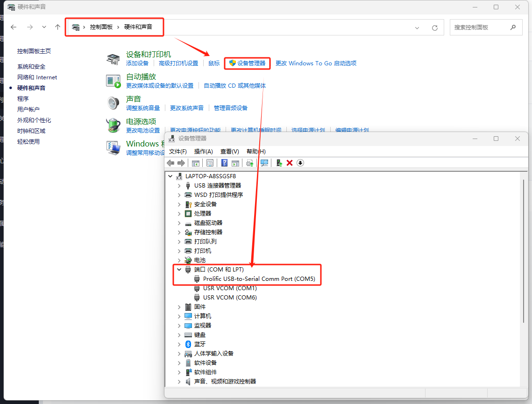This screenshot has width=532, height=404.
Task: Click the 调整系统音量 link
Action: [x=143, y=108]
